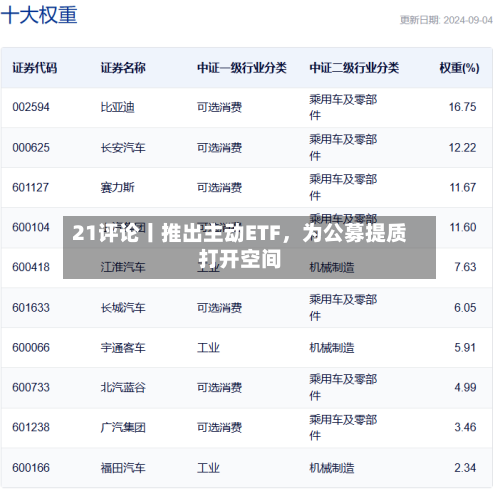Select the 中证一级行业分类 column header
500x496 pixels.
pyautogui.click(x=242, y=68)
